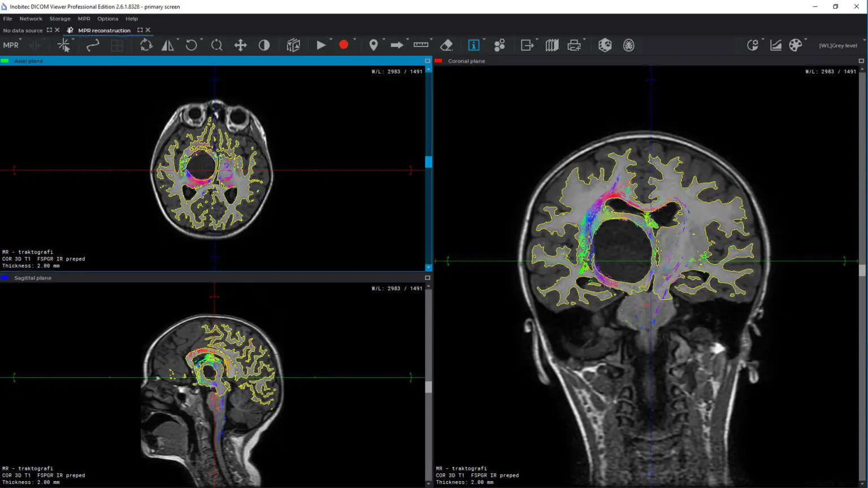Select the eraser tool
The width and height of the screenshot is (868, 488).
pos(446,45)
